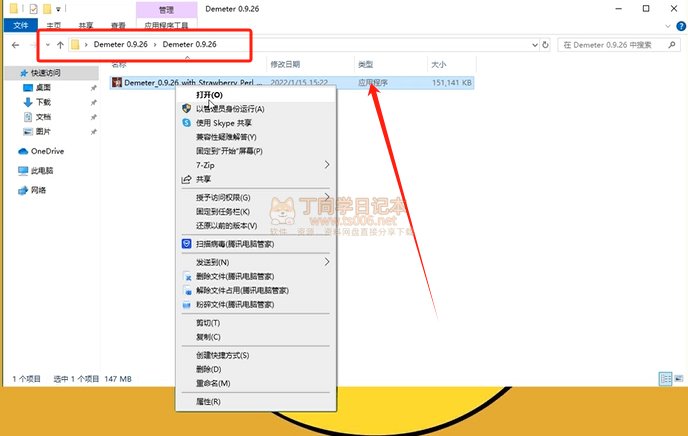Choose 解除文件占用(腾讯电脑管家) menu entry
688x436 pixels.
[256, 290]
